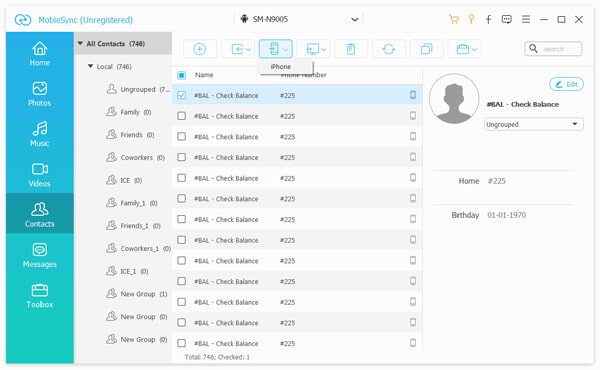Toggle the select-all checkbox beside Name
The image size is (600, 370).
tap(182, 75)
